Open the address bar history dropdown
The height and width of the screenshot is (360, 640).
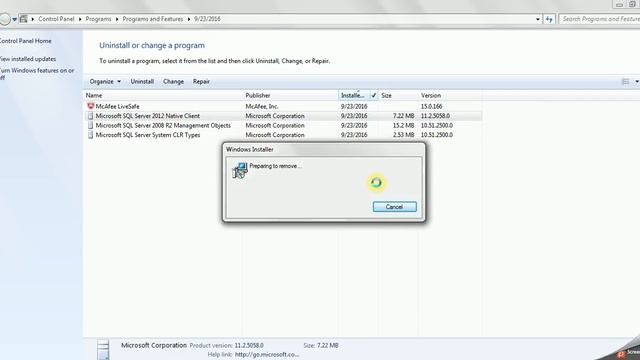coord(538,19)
